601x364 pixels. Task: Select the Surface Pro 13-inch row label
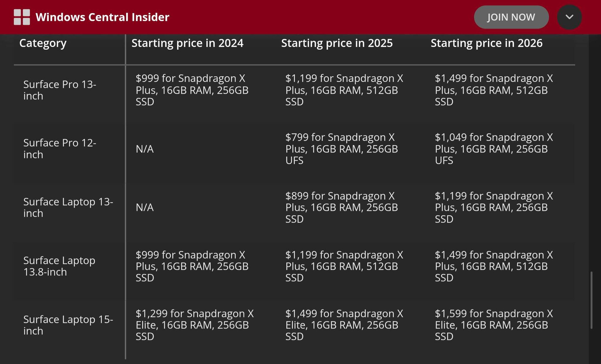point(60,90)
